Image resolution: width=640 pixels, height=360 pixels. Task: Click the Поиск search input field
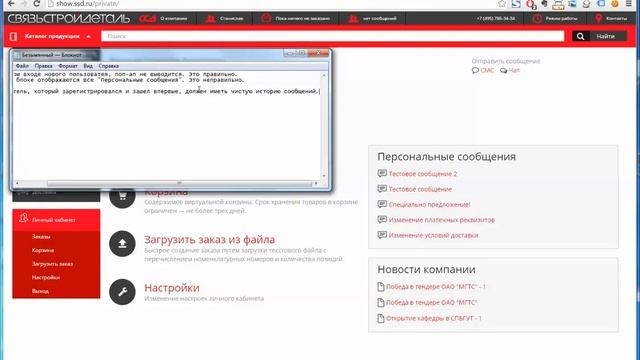coord(333,36)
